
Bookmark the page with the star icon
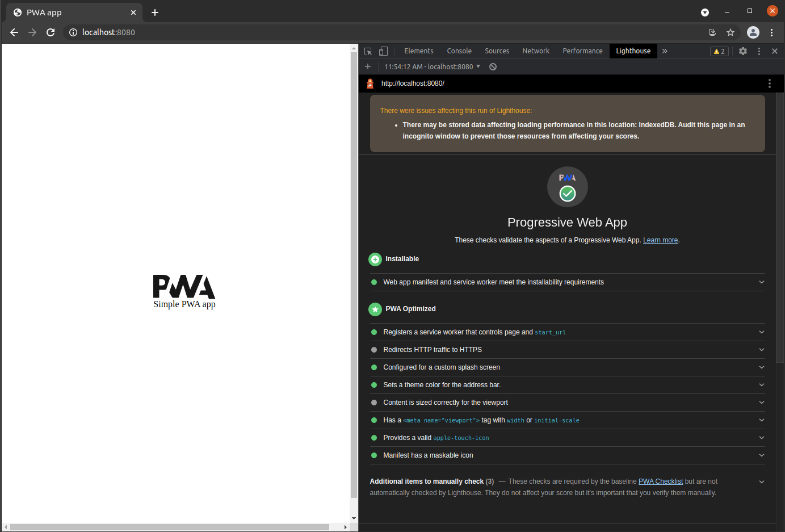731,32
